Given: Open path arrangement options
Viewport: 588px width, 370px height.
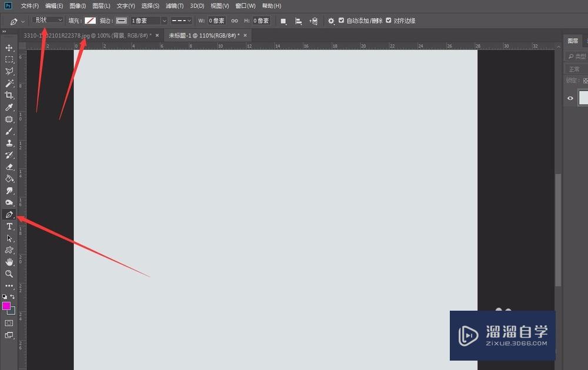Looking at the screenshot, I should 313,21.
